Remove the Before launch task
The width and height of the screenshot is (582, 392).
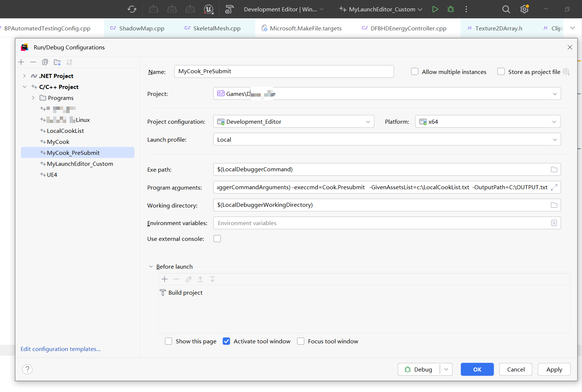[x=177, y=279]
